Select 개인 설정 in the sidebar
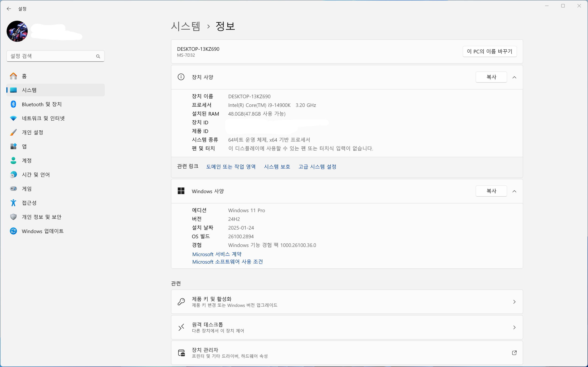 point(56,132)
